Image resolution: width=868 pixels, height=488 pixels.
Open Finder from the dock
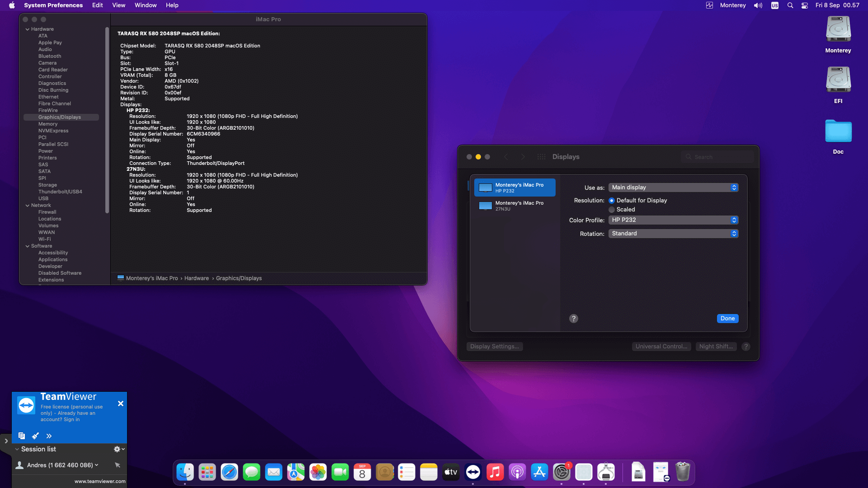(x=185, y=472)
